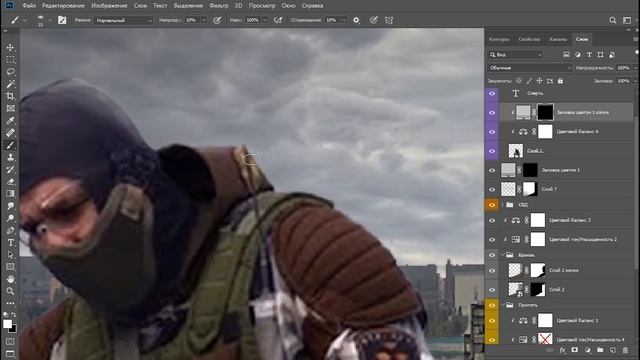Open the brush settings panel icon

(62, 20)
